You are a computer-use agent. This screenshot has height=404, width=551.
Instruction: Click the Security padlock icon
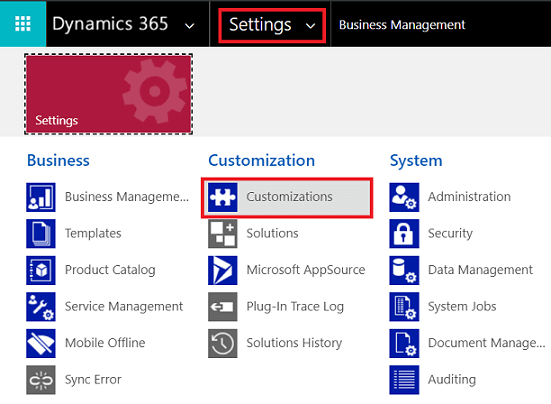404,234
